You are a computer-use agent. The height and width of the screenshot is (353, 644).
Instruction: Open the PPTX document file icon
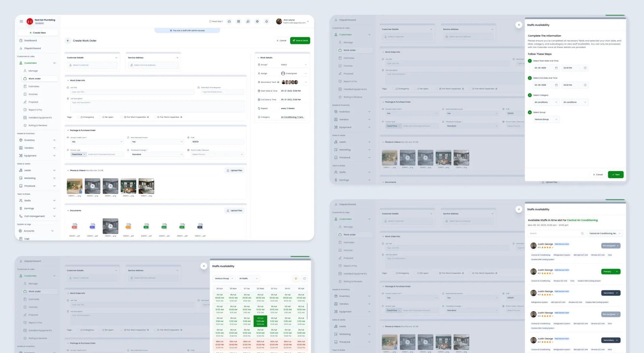tap(128, 226)
